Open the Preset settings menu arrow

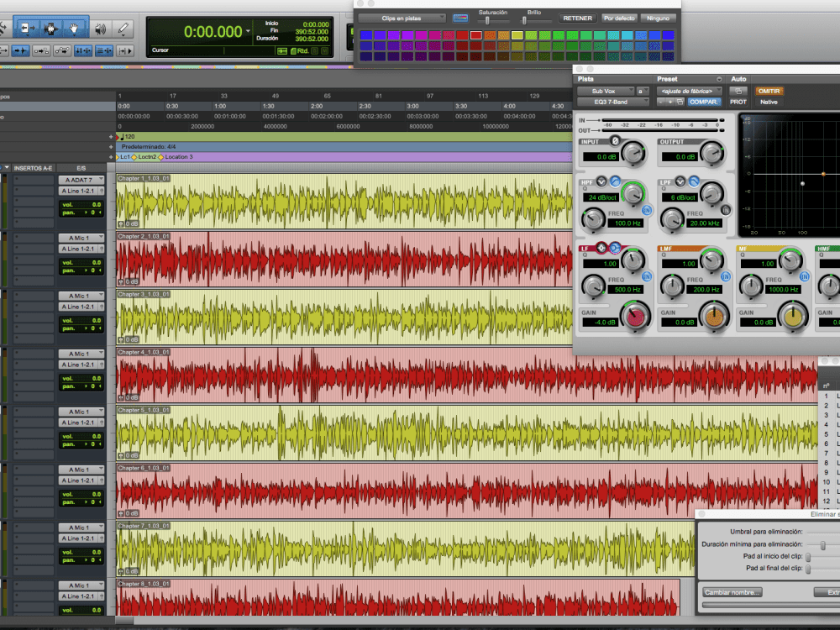719,79
